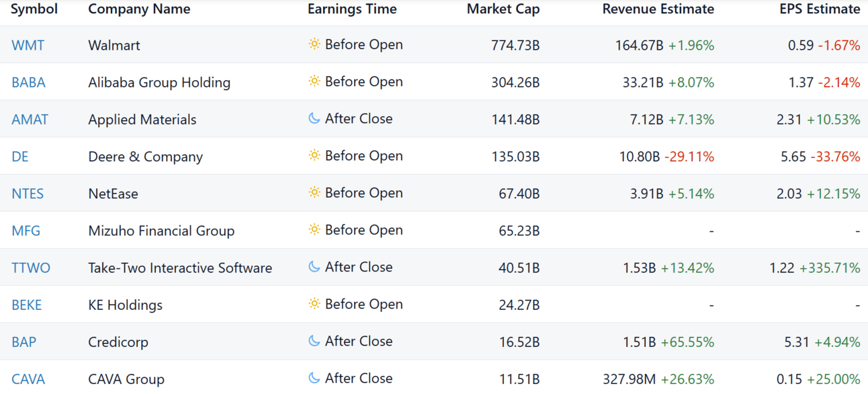Select the Mizuho Financial Group name

pyautogui.click(x=161, y=231)
